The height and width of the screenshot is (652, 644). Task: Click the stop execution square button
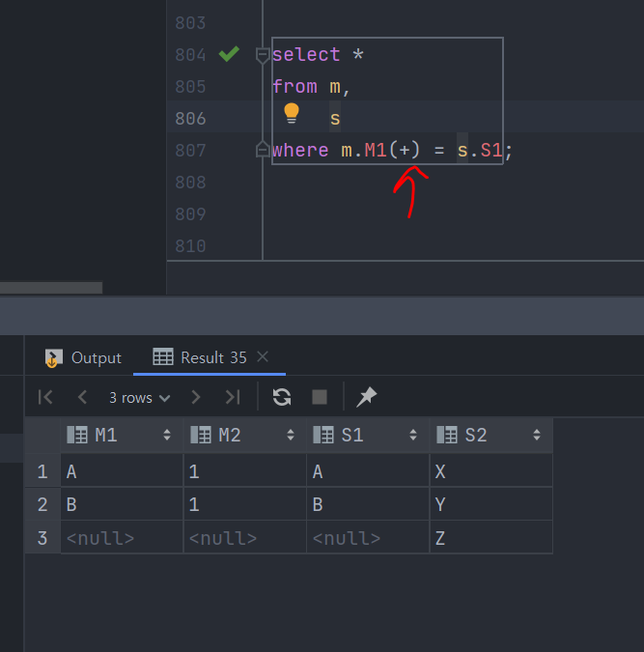pos(320,397)
